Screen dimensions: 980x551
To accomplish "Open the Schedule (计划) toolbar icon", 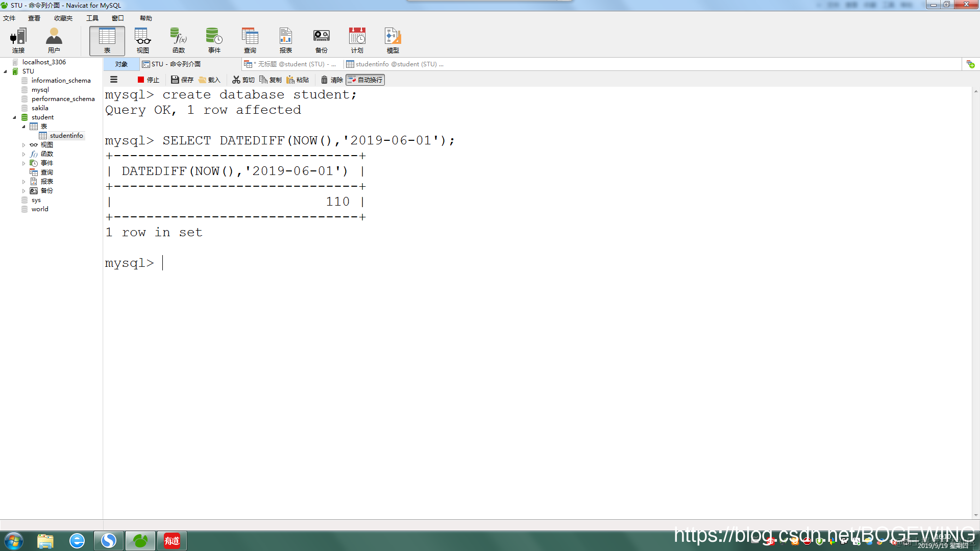I will (x=357, y=41).
